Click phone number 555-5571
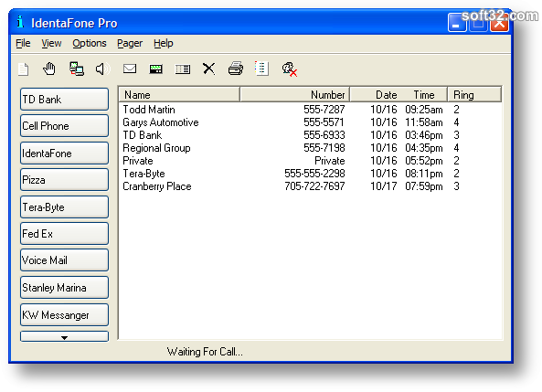 pyautogui.click(x=324, y=122)
